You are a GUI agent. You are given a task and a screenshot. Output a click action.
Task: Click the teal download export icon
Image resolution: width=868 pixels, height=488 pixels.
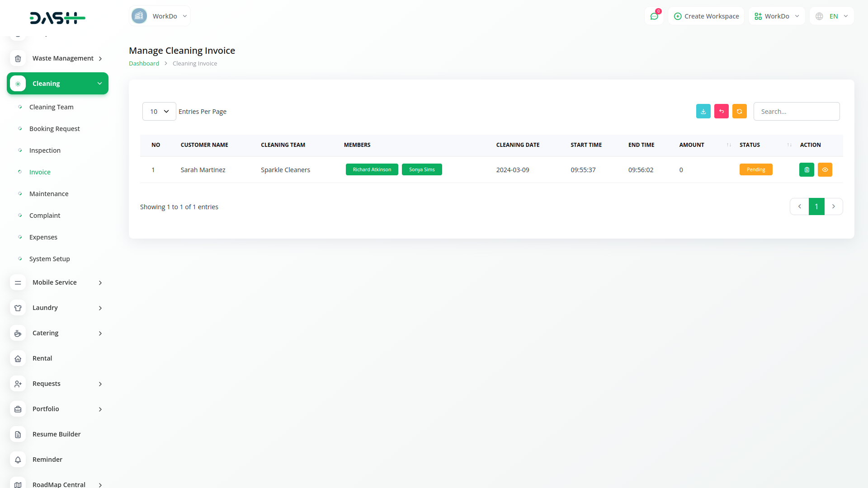point(703,111)
